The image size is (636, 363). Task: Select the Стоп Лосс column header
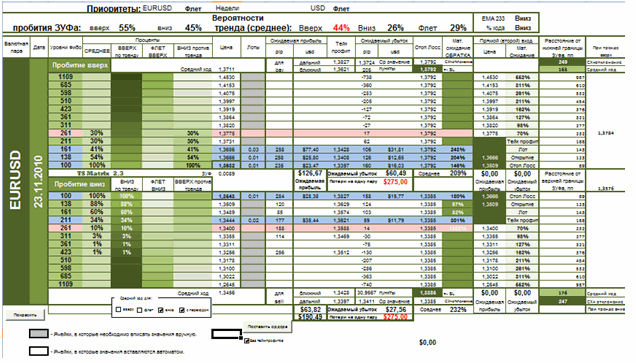[428, 47]
